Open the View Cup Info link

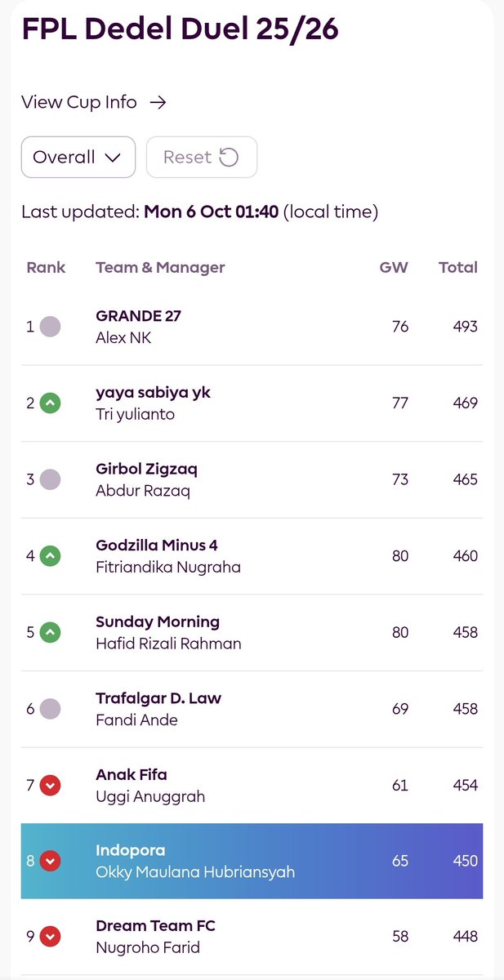[x=94, y=102]
